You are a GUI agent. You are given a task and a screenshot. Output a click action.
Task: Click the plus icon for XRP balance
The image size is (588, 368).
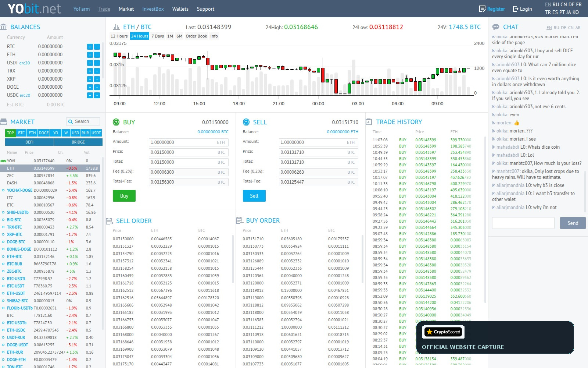pyautogui.click(x=90, y=79)
